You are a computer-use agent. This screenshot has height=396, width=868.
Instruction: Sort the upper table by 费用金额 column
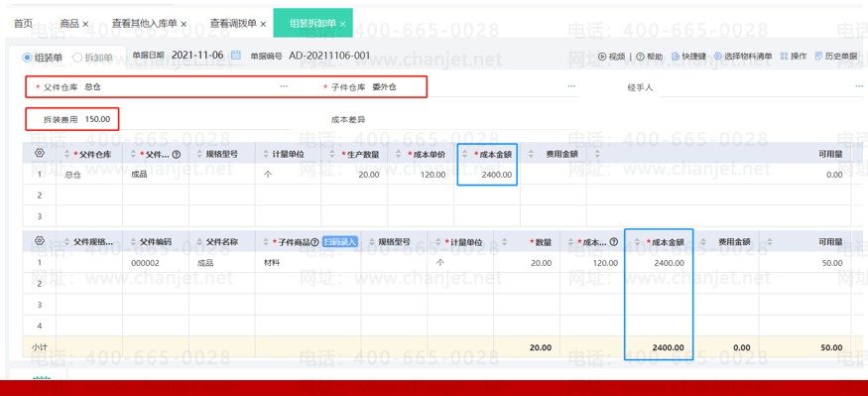(532, 155)
